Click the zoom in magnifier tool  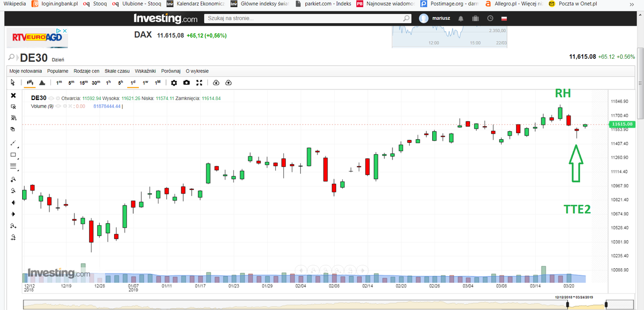13,179
